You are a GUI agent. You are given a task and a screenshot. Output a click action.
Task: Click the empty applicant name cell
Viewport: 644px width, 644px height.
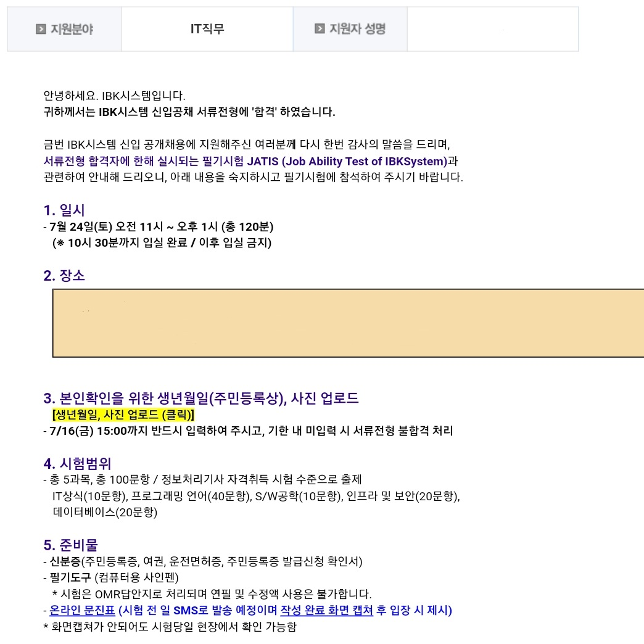tap(492, 29)
